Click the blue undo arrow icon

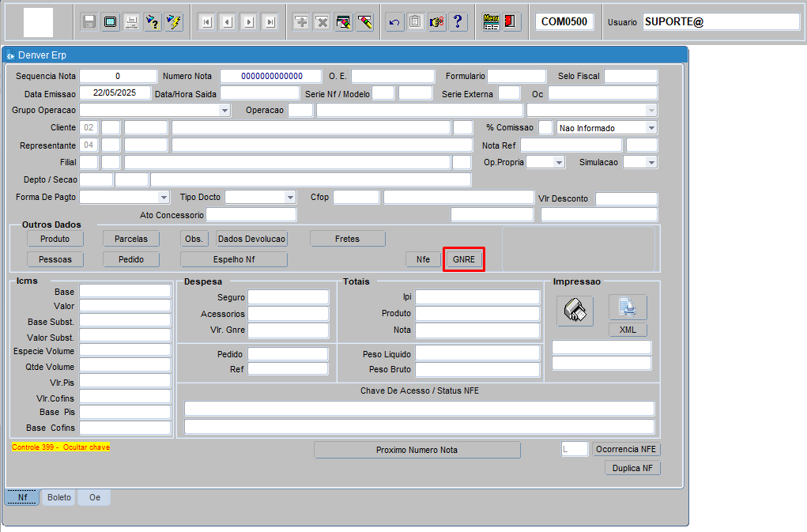[394, 22]
